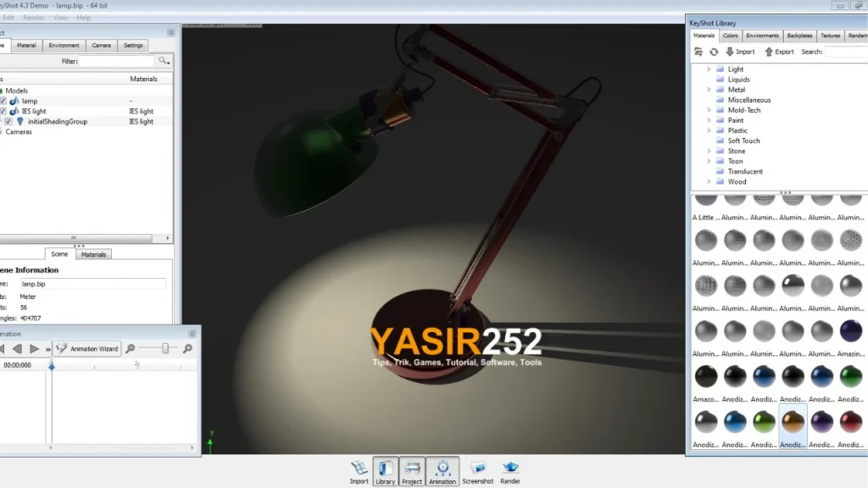This screenshot has width=868, height=488.
Task: Select the Cameras node in scene tree
Action: point(19,131)
